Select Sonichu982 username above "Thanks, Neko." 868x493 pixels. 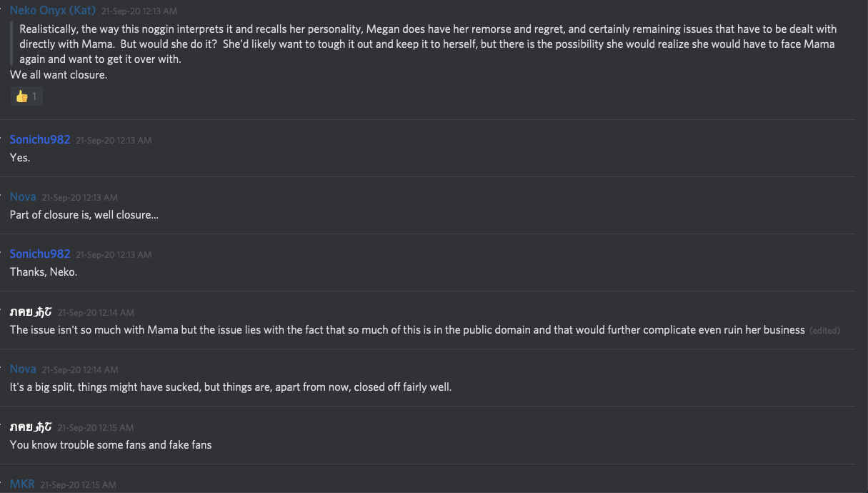[40, 254]
